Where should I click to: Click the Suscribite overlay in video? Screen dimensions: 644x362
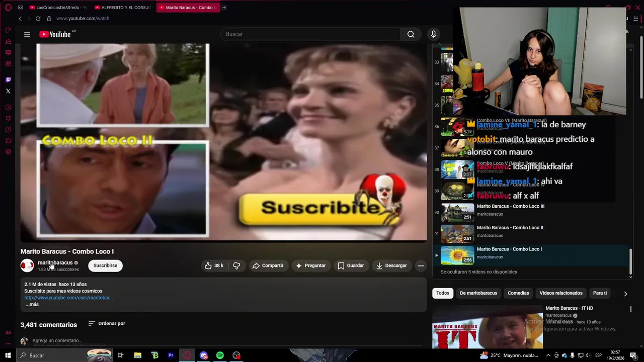pos(319,208)
